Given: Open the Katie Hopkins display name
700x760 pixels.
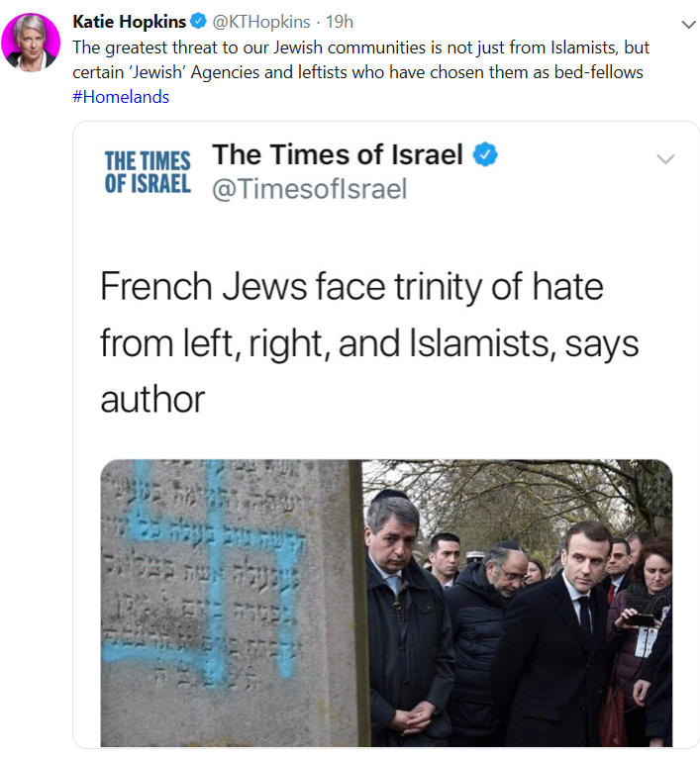Looking at the screenshot, I should pos(129,22).
